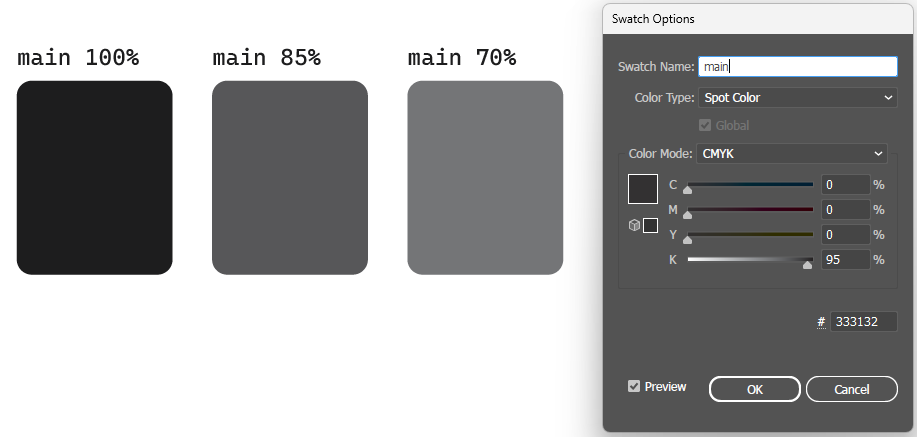The width and height of the screenshot is (917, 437).
Task: Click the M percentage value field
Action: (x=846, y=209)
